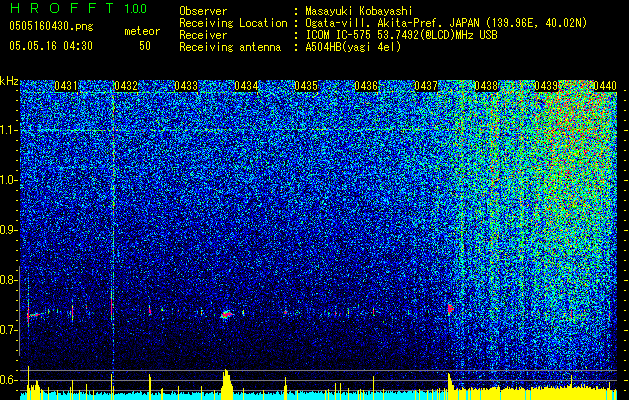Click the Receiving antenna label

pos(230,47)
